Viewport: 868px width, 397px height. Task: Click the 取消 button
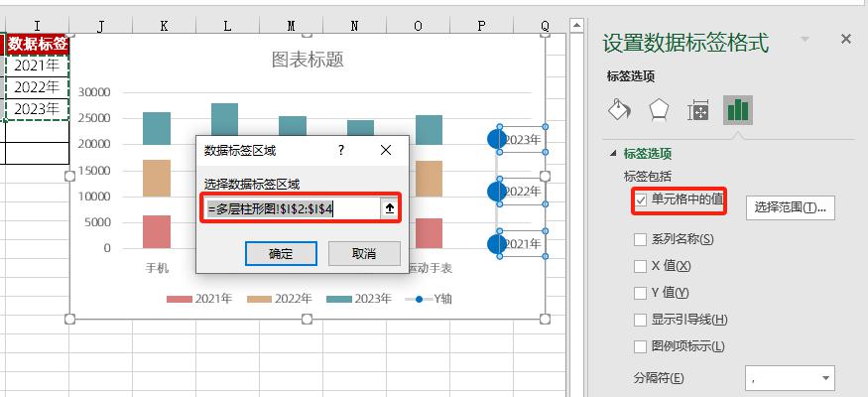click(x=364, y=254)
